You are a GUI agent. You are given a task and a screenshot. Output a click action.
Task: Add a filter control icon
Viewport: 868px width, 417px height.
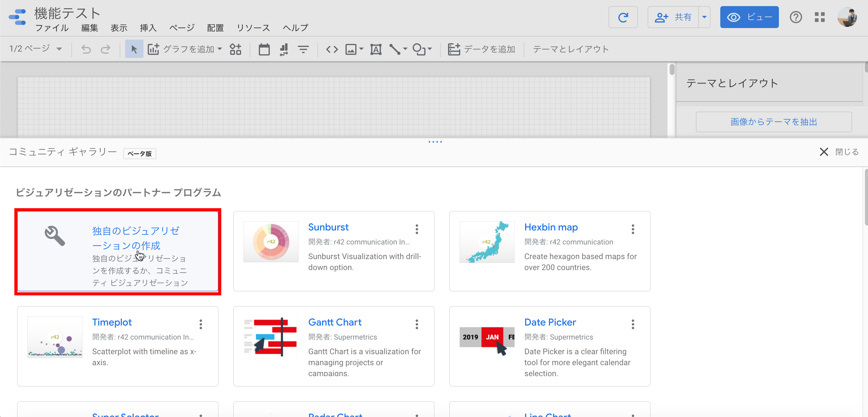pyautogui.click(x=303, y=49)
